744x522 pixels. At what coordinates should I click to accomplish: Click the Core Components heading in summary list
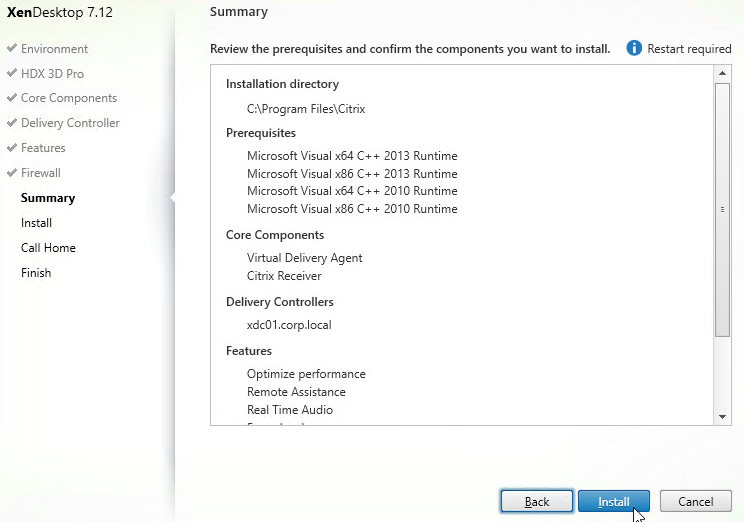tap(275, 235)
